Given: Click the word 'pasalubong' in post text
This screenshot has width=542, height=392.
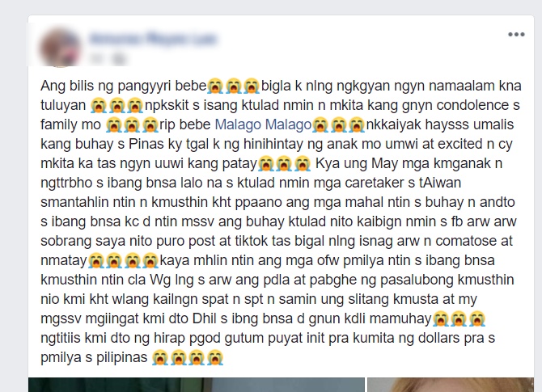Looking at the screenshot, I should tap(417, 280).
